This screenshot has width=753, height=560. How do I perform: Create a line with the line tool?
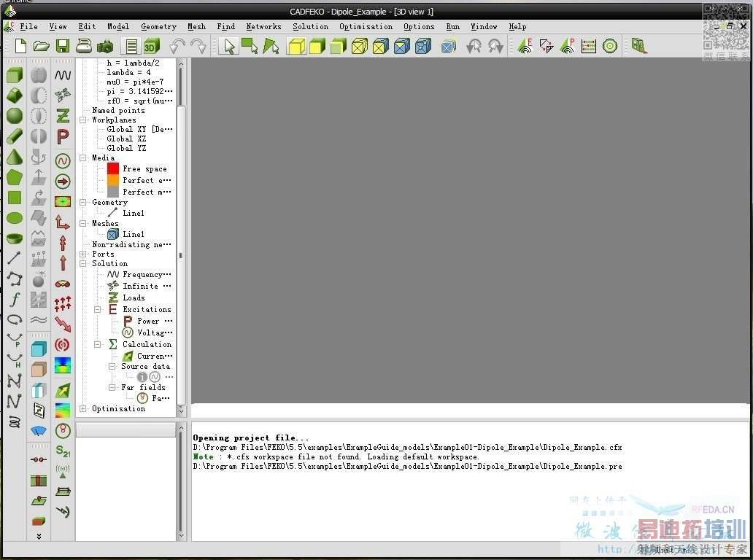point(15,257)
